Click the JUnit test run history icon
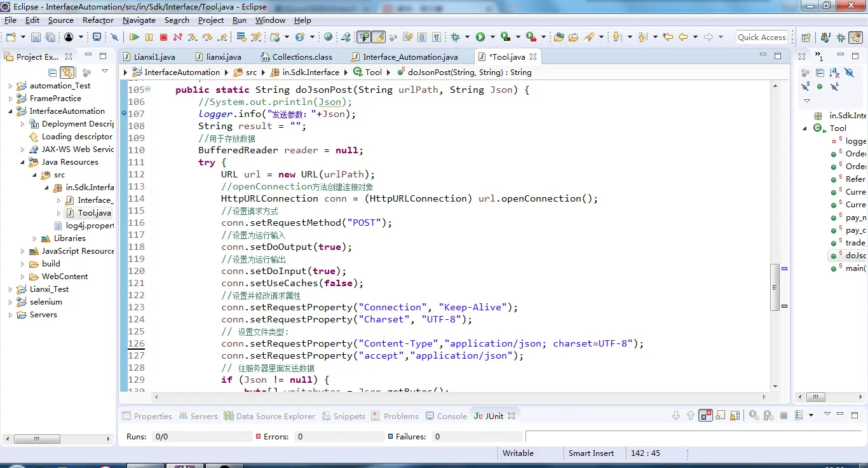The image size is (868, 468). 799,415
